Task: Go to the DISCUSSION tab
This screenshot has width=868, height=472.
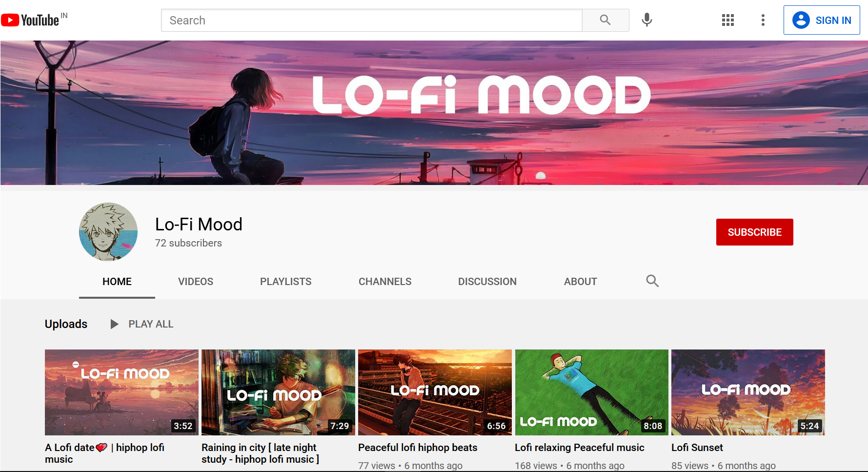Action: (x=487, y=282)
